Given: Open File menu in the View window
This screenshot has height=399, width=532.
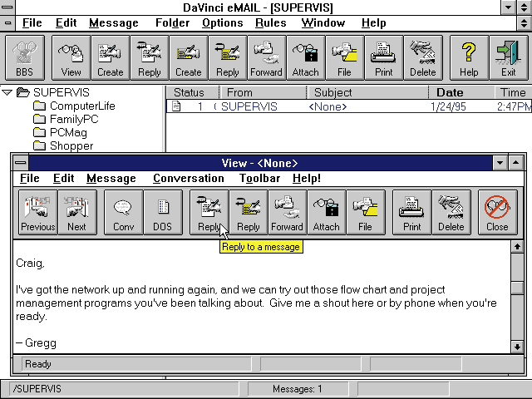Looking at the screenshot, I should [30, 179].
